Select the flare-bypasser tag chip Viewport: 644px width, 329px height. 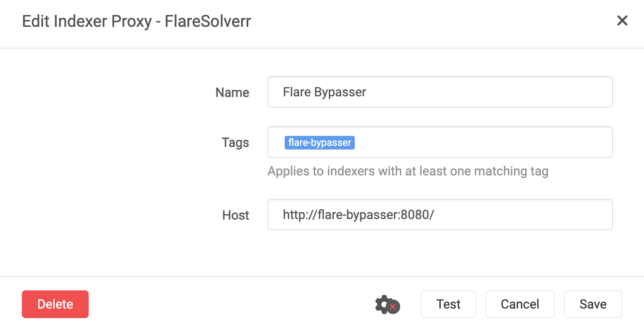[319, 142]
